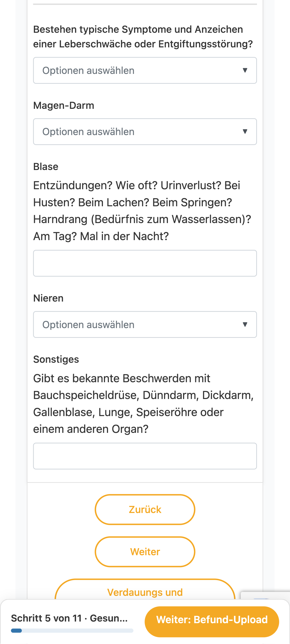Open the Magen-Darm options dropdown
290x644 pixels.
pos(145,132)
